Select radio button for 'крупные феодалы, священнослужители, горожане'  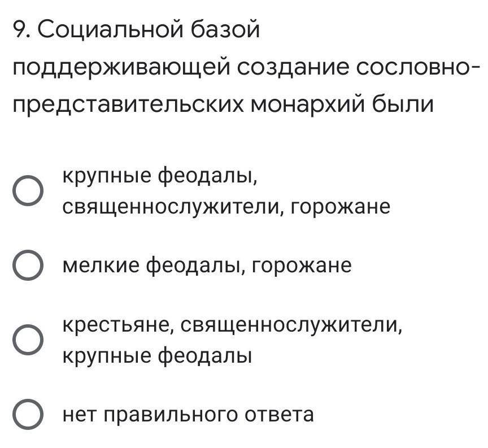pyautogui.click(x=28, y=190)
